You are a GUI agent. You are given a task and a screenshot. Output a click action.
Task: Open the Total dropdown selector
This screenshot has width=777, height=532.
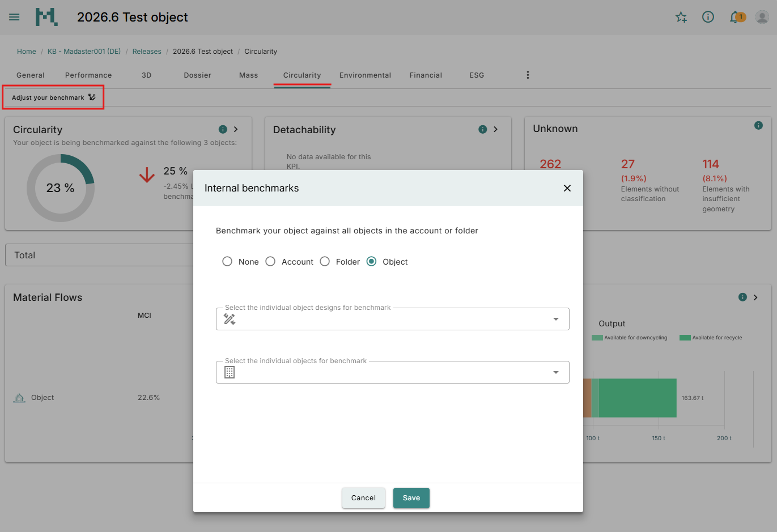(x=100, y=255)
